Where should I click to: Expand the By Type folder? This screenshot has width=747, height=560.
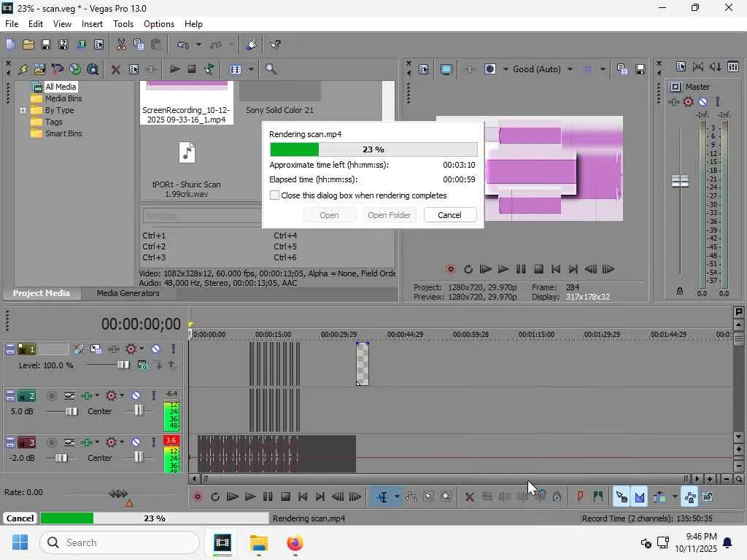coord(23,111)
